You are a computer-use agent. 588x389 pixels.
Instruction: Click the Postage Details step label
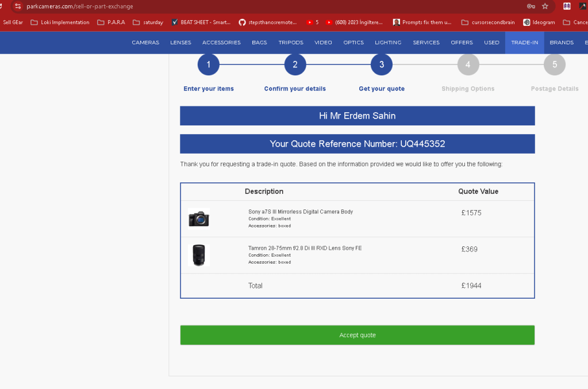coord(555,89)
